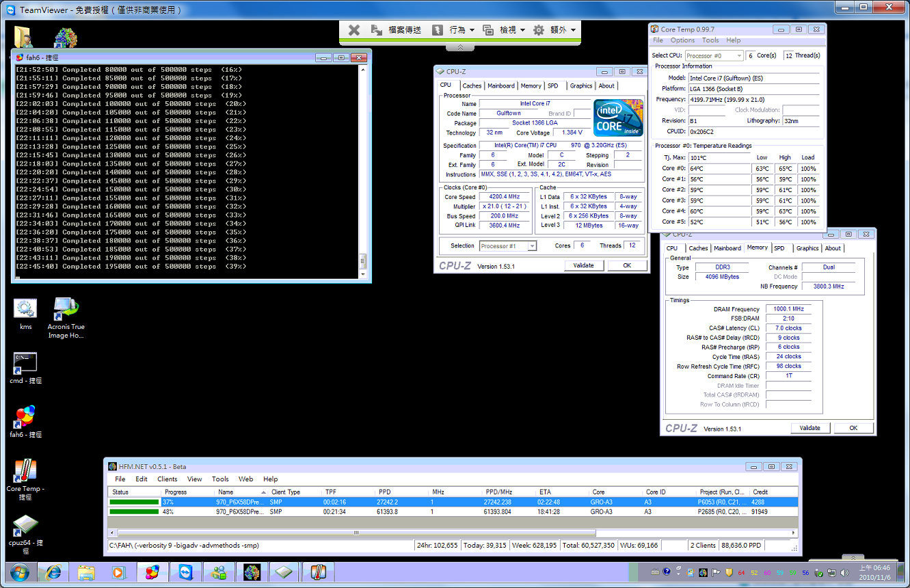Viewport: 910px width, 588px height.
Task: Select the molecule icon beside the desktop folder
Action: point(66,39)
